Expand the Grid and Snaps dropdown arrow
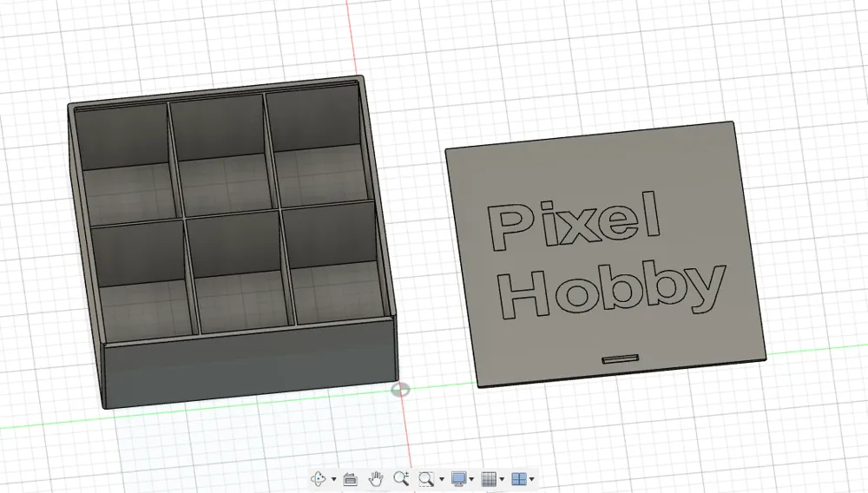This screenshot has height=493, width=868. (x=502, y=479)
